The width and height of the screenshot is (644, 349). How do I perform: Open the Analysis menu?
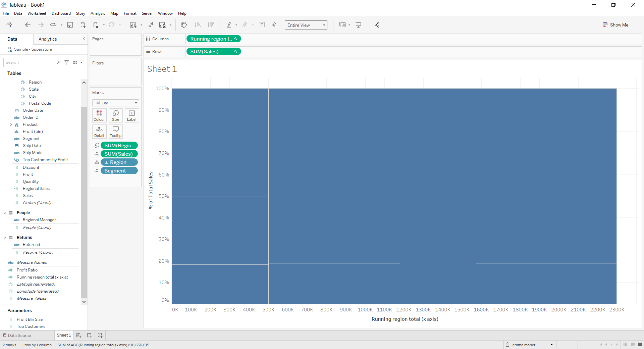pos(97,13)
